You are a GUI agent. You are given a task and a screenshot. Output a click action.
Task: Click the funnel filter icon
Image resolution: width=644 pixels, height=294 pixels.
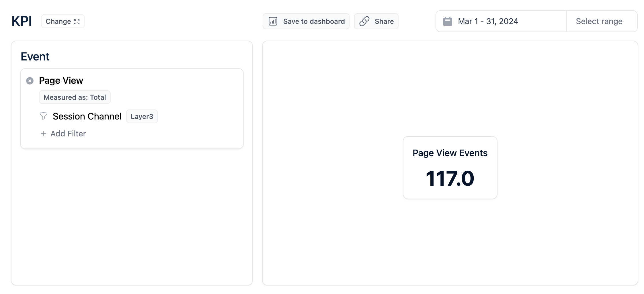[43, 116]
